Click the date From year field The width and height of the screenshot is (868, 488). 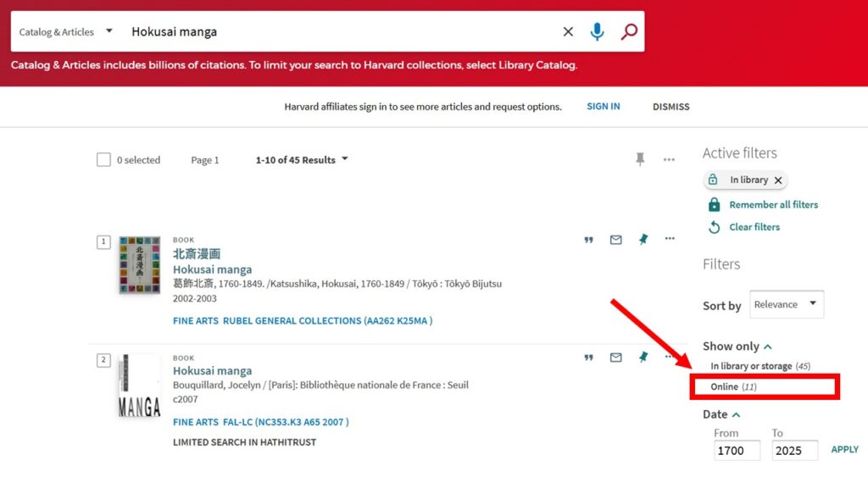pos(737,451)
